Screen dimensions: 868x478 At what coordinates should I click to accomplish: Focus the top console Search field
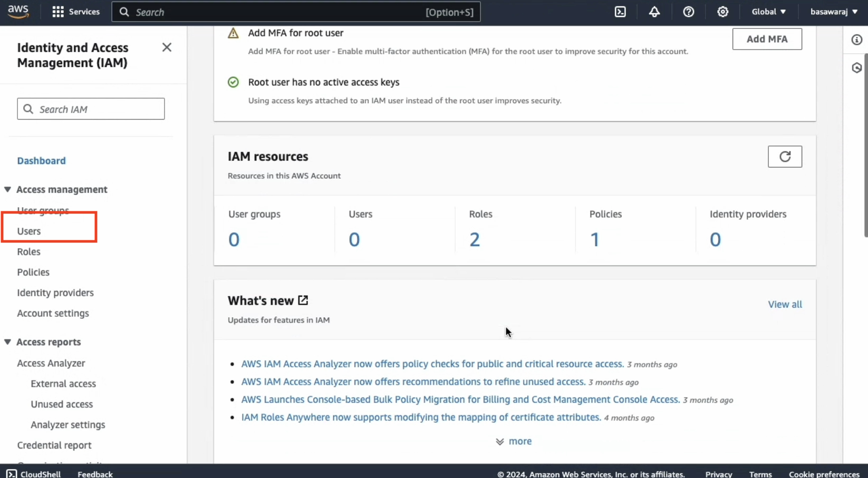296,12
